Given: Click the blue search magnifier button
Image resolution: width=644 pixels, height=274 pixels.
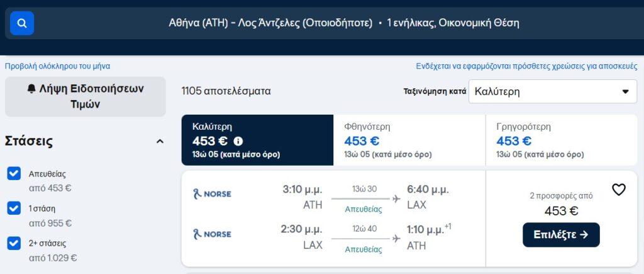Looking at the screenshot, I should coord(22,23).
